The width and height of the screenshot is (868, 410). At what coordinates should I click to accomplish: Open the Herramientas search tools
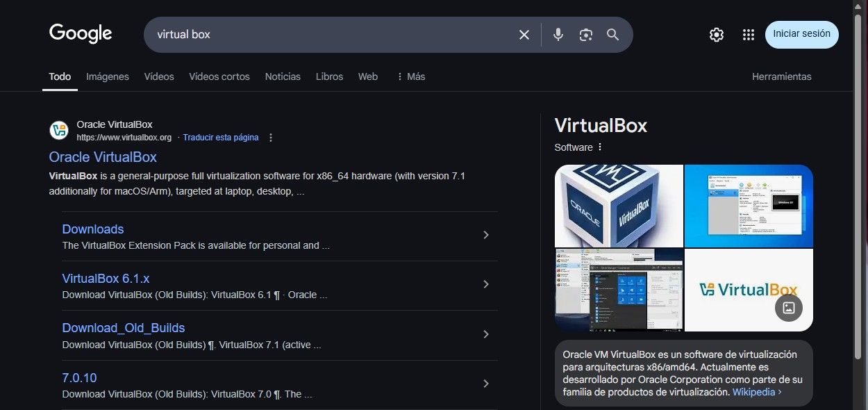[x=782, y=76]
